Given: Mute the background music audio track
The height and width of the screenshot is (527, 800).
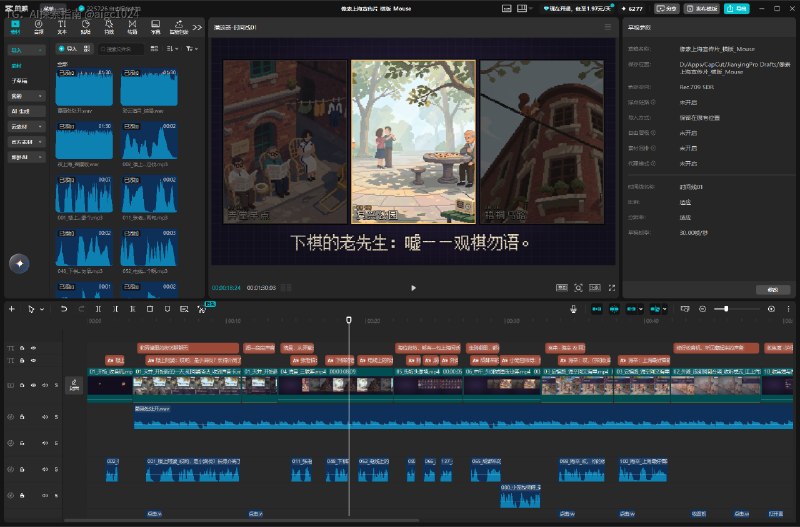Looking at the screenshot, I should tap(45, 417).
